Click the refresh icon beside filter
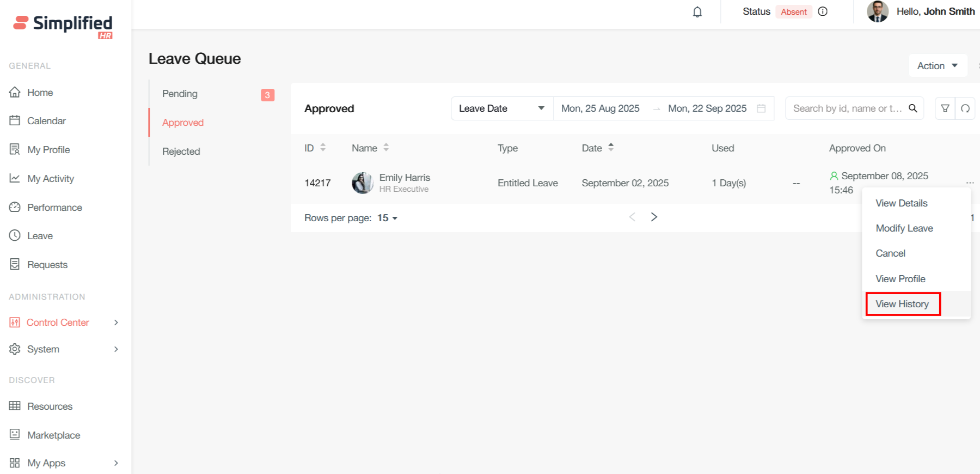Viewport: 980px width, 474px height. pos(965,108)
